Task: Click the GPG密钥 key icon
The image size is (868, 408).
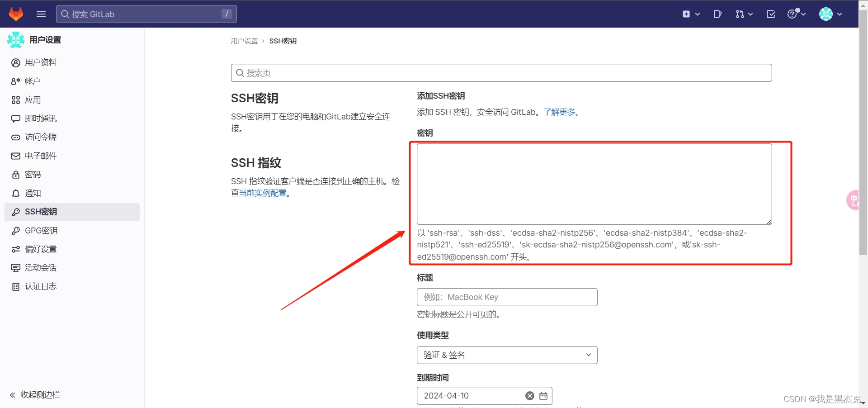Action: point(16,231)
